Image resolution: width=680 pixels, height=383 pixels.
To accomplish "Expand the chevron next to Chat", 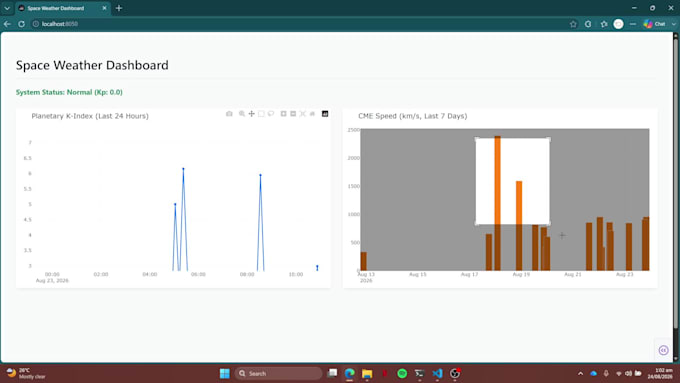I will [x=673, y=24].
